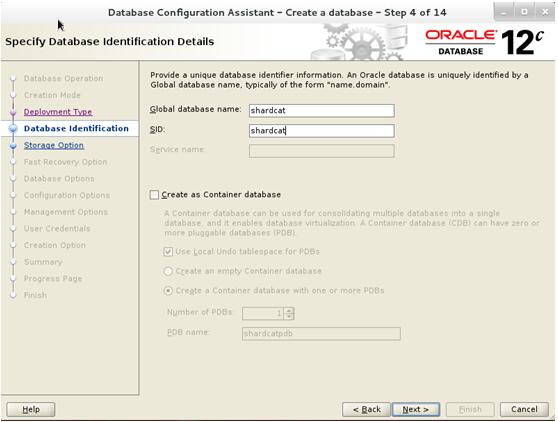Maximize the Database Configuration Assistant window
The image size is (558, 422).
(x=524, y=12)
